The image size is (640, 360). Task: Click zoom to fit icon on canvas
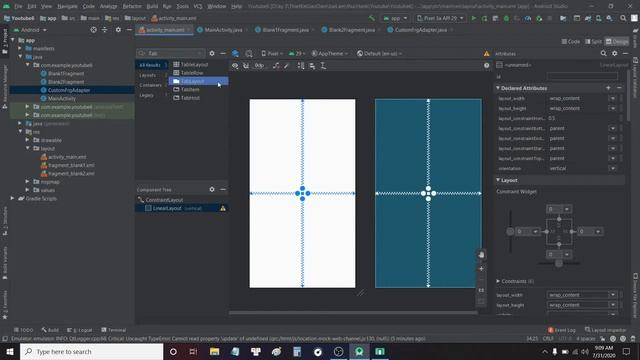pyautogui.click(x=481, y=302)
